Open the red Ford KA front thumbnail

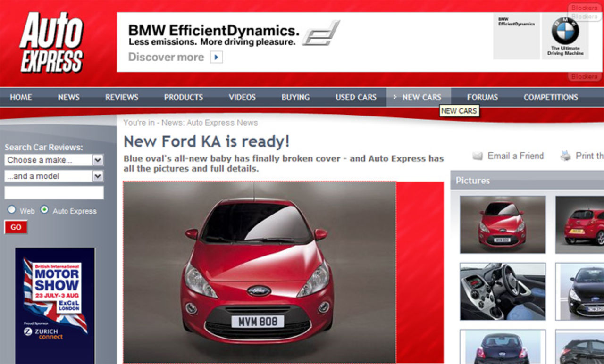pos(503,224)
